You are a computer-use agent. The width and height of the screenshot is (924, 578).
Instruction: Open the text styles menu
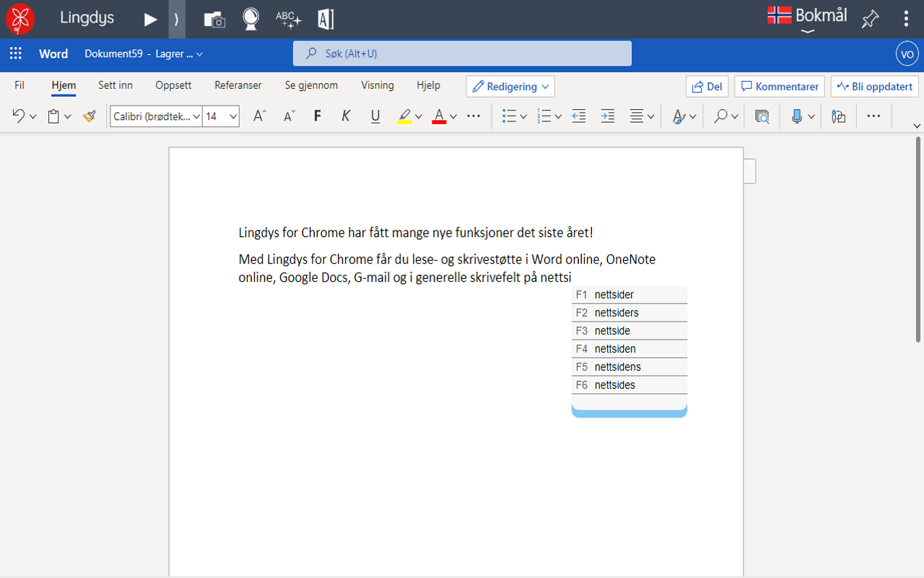(684, 116)
